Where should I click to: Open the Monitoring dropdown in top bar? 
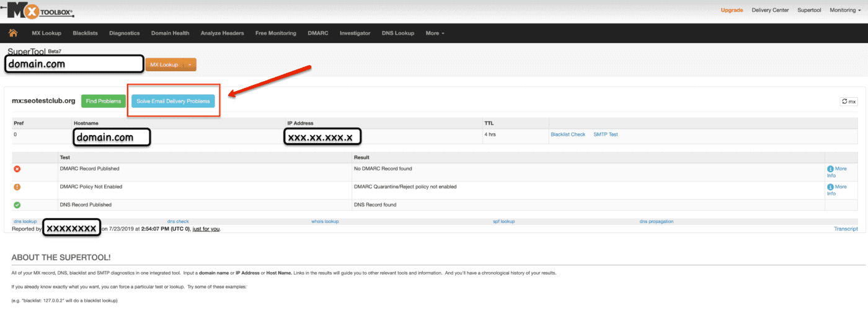(845, 10)
